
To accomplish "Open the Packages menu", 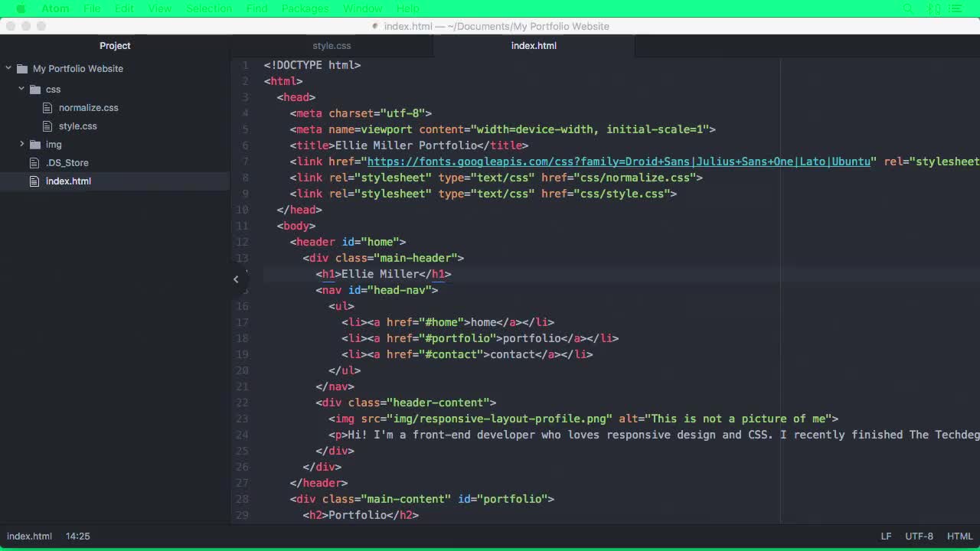I will 305,8.
